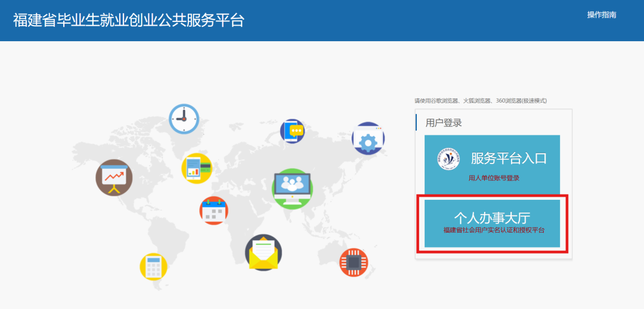
Task: Click the yellow calculator icon
Action: [x=153, y=267]
